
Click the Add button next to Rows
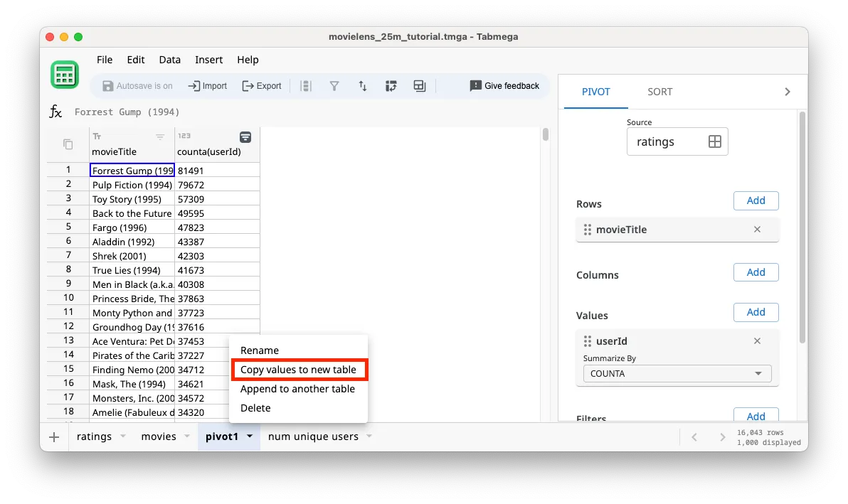(756, 200)
